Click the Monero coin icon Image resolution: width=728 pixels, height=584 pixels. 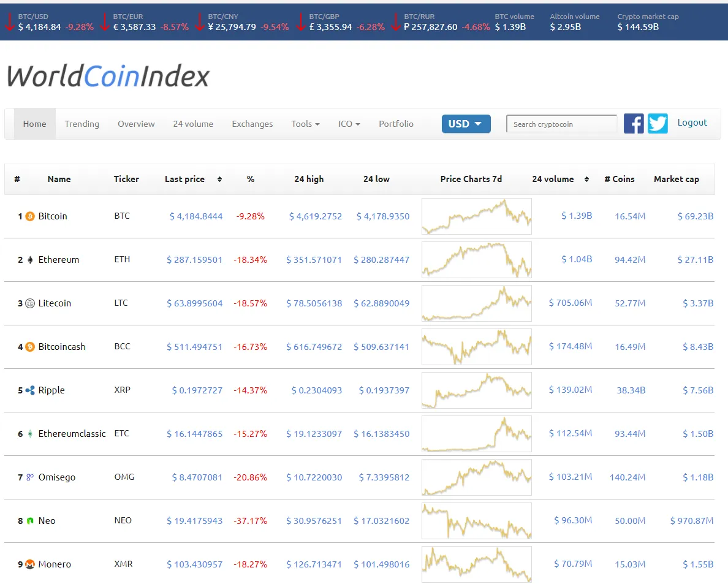(29, 564)
